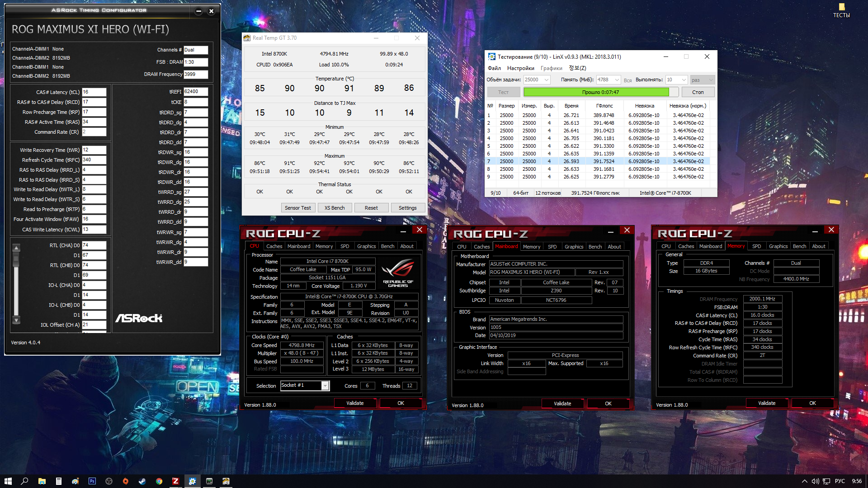
Task: Click the OBS Studio taskbar icon
Action: pyautogui.click(x=109, y=481)
